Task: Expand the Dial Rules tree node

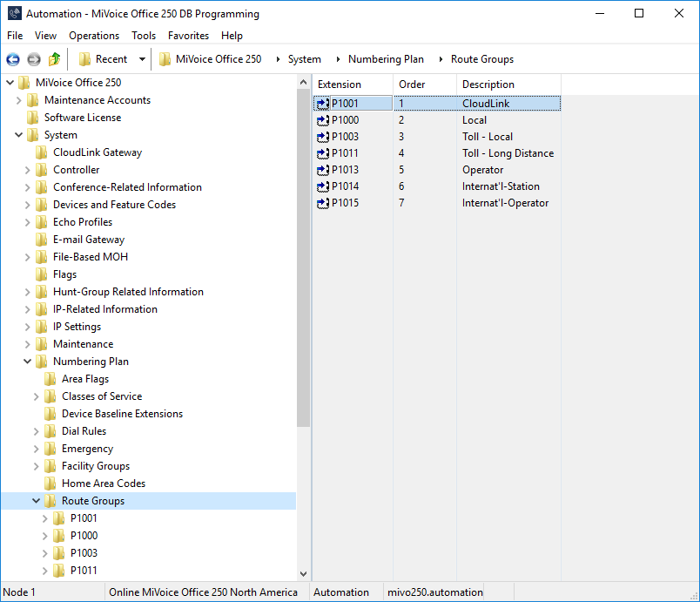Action: (x=37, y=431)
